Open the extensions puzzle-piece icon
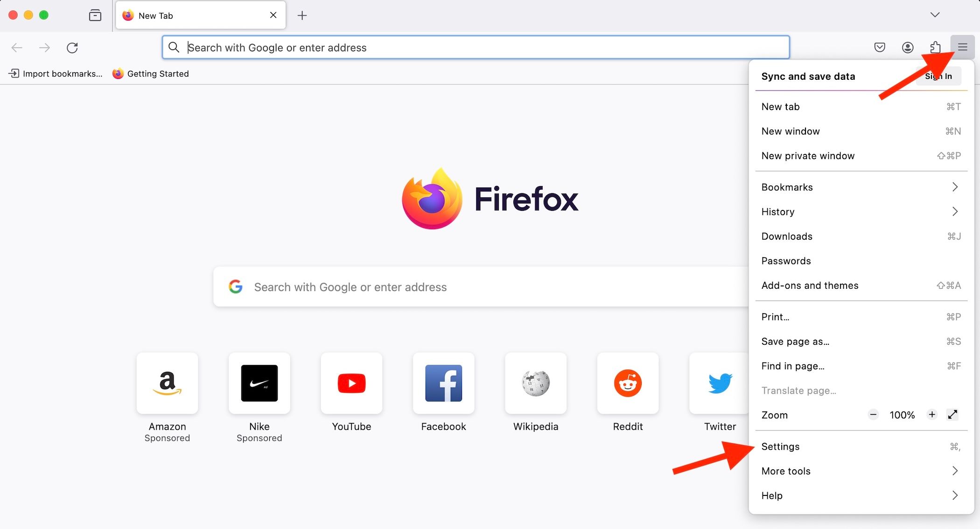Viewport: 980px width, 529px height. [x=936, y=47]
